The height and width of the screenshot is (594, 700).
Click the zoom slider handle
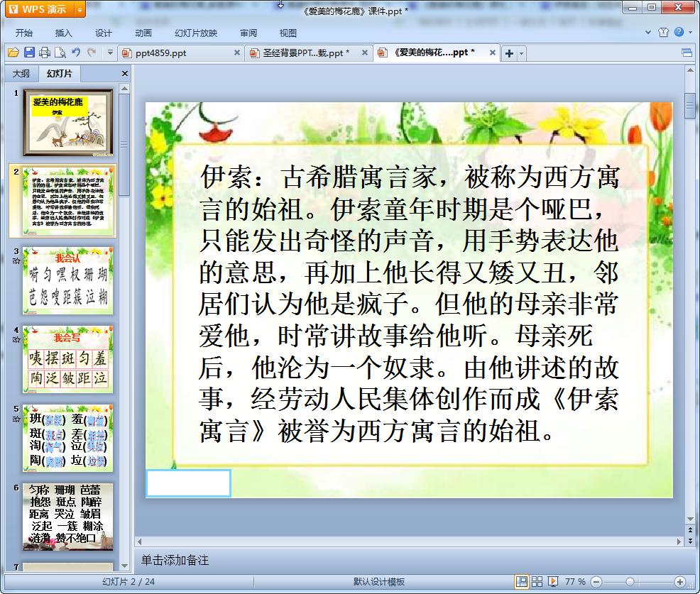pyautogui.click(x=630, y=581)
